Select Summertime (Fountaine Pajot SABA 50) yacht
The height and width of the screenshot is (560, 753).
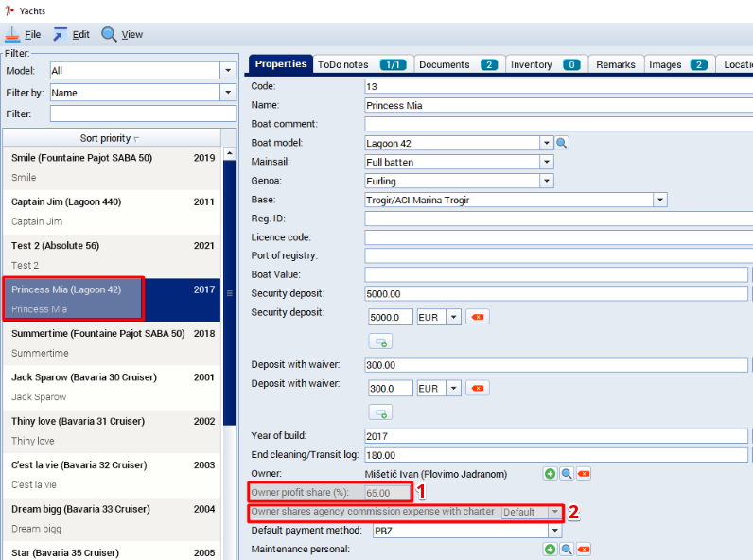point(112,343)
